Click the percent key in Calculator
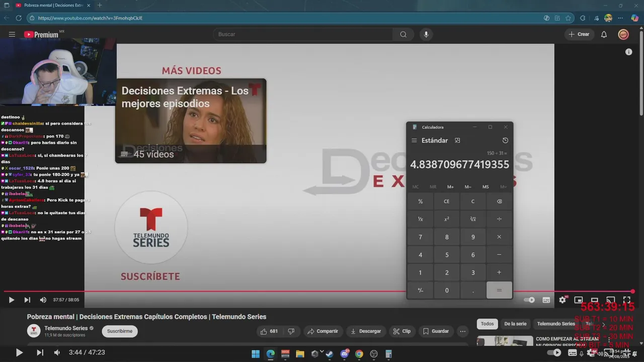644x362 pixels. coord(420,201)
